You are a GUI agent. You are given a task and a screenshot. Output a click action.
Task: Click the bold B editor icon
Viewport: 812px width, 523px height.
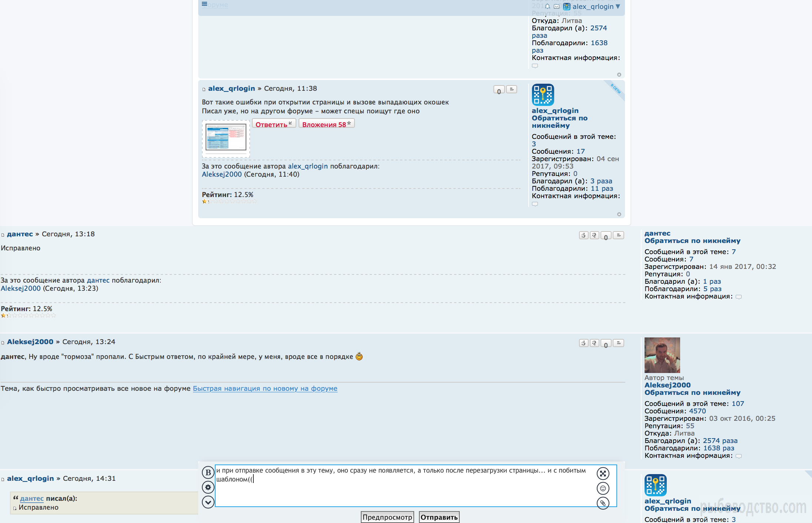208,472
